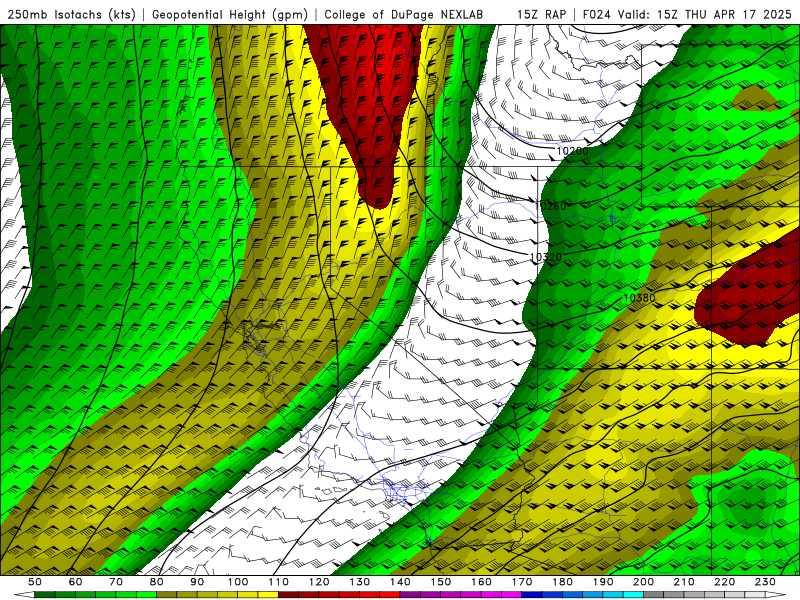Click the '50' color scale label
Screen dimensions: 800x600
point(35,582)
